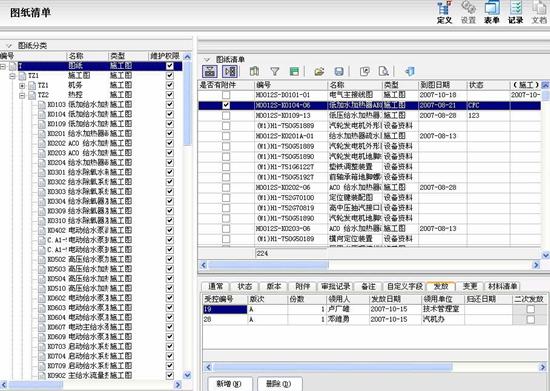Collapse the 图纸清单 panel chevron

point(207,59)
